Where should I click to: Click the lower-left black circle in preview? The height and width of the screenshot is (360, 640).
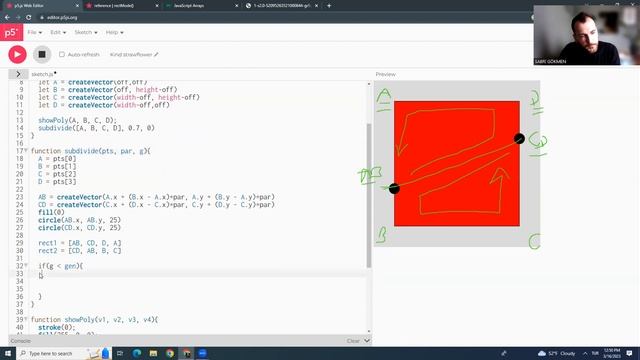tap(394, 189)
